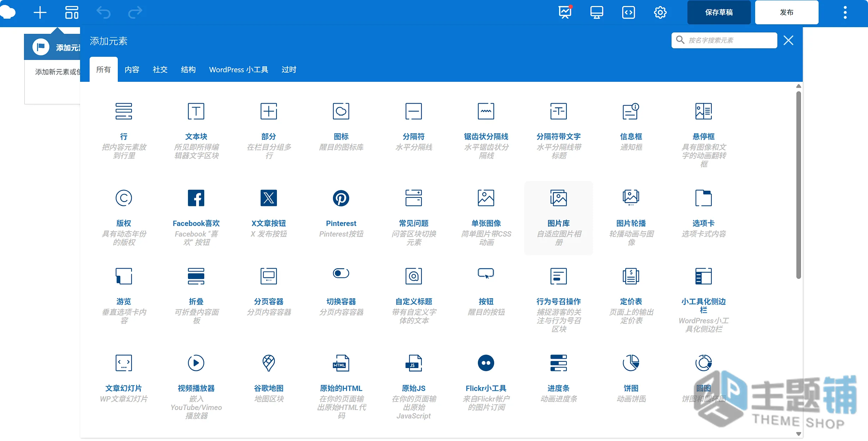Image resolution: width=868 pixels, height=441 pixels.
Task: Add a 行 (Row) element
Action: pos(124,131)
